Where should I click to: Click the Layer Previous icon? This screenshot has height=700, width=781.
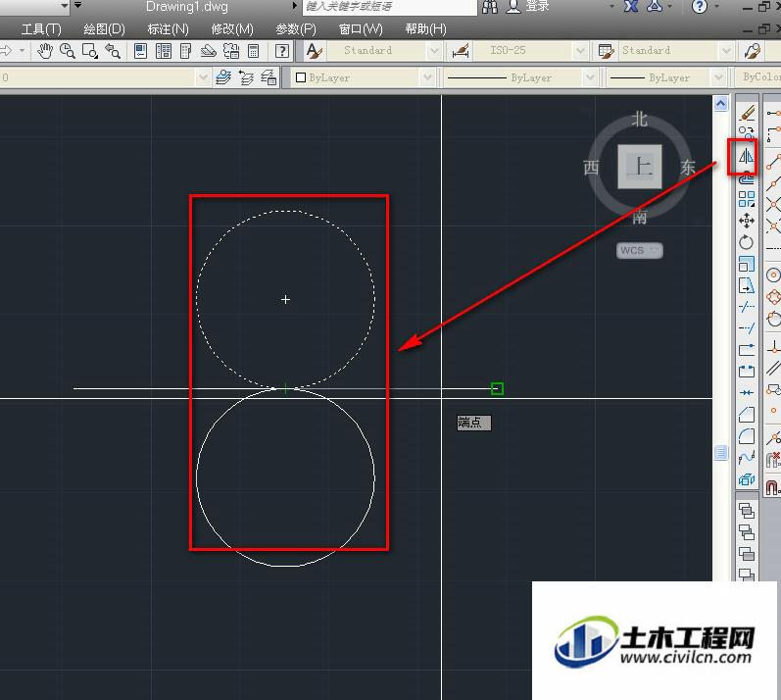246,77
